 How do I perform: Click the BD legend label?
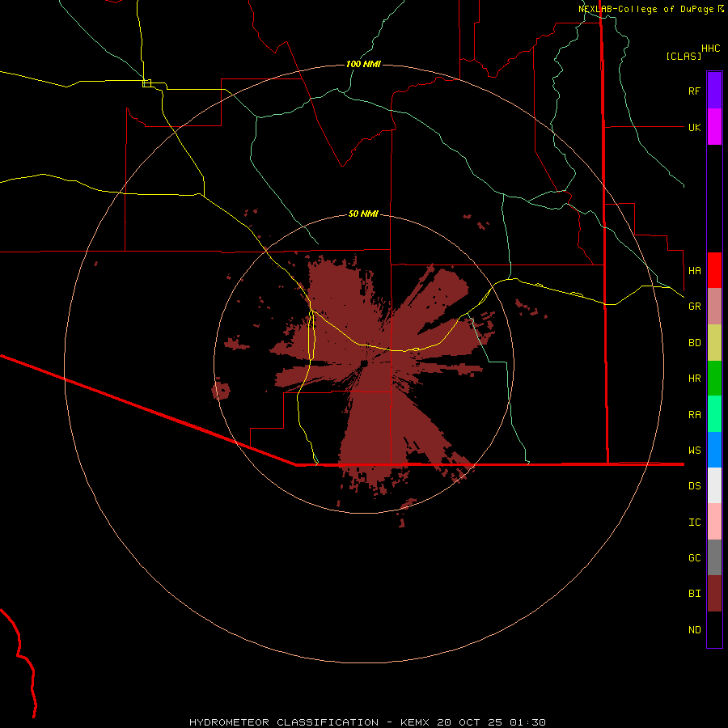(x=694, y=343)
